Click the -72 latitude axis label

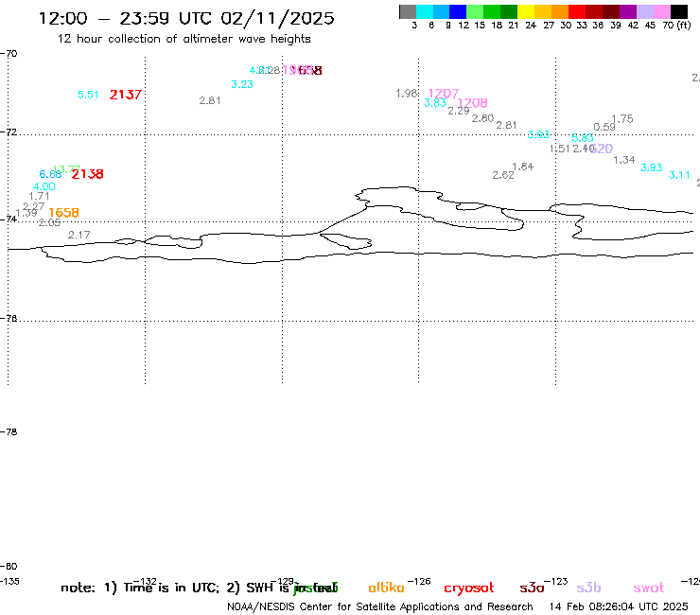tap(9, 132)
